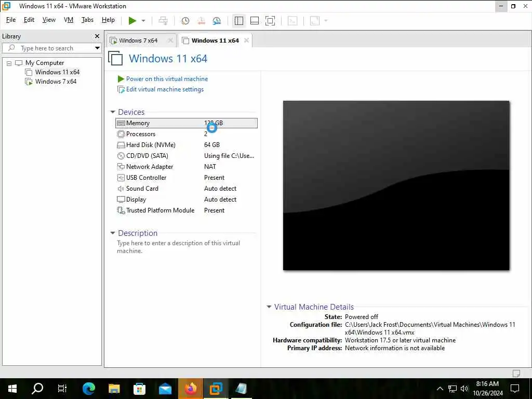Open the notification center icon
532x399 pixels.
pos(515,389)
